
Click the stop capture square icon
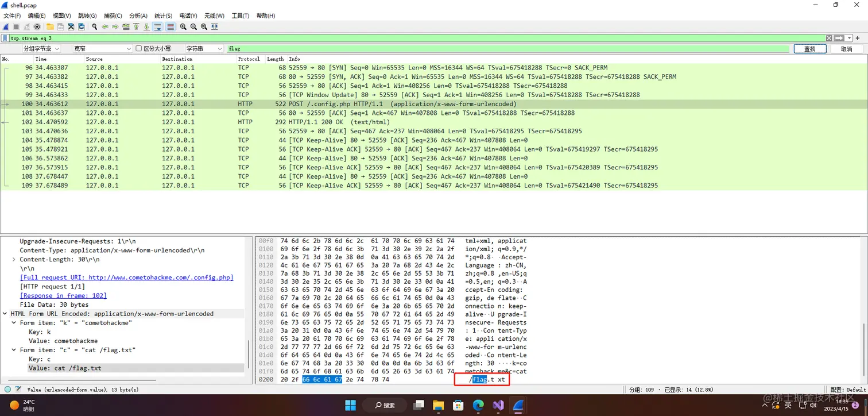(x=17, y=26)
